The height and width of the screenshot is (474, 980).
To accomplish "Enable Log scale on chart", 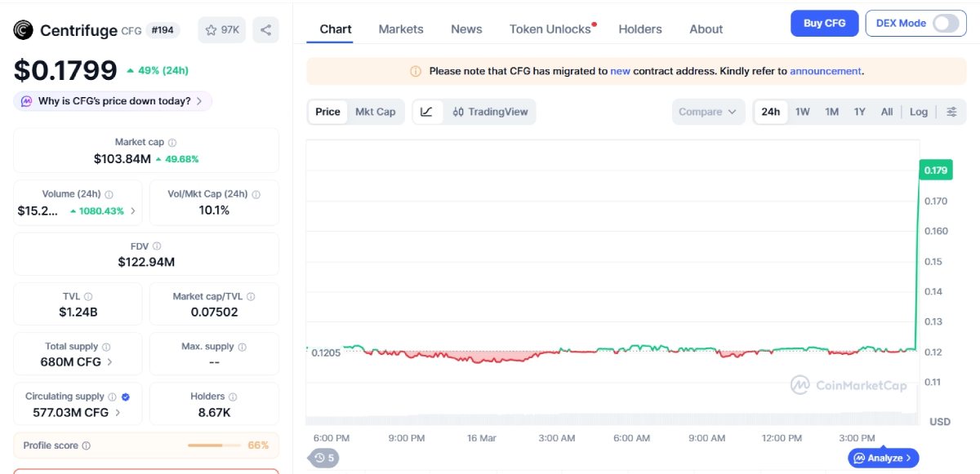I will pos(919,112).
